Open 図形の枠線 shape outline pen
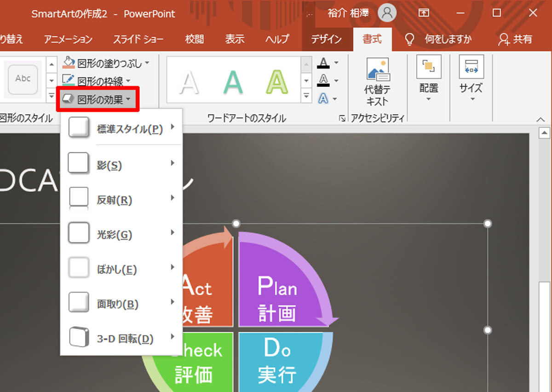This screenshot has width=552, height=392. click(x=96, y=81)
